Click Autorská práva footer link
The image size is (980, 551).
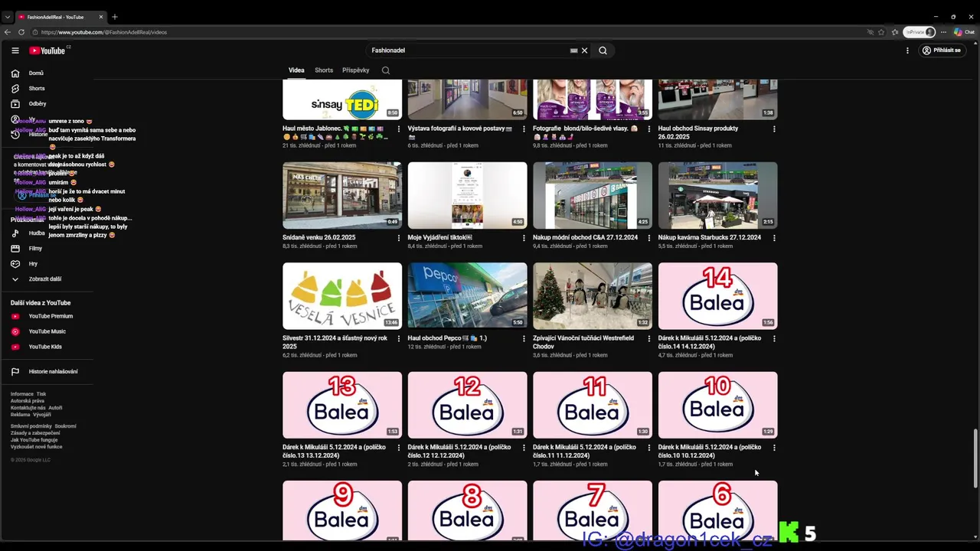click(28, 401)
